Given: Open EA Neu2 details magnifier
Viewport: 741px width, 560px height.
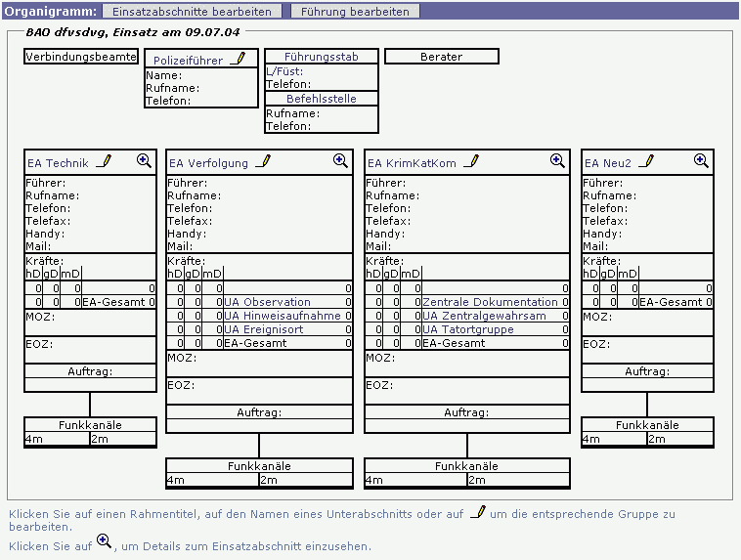Looking at the screenshot, I should point(701,161).
